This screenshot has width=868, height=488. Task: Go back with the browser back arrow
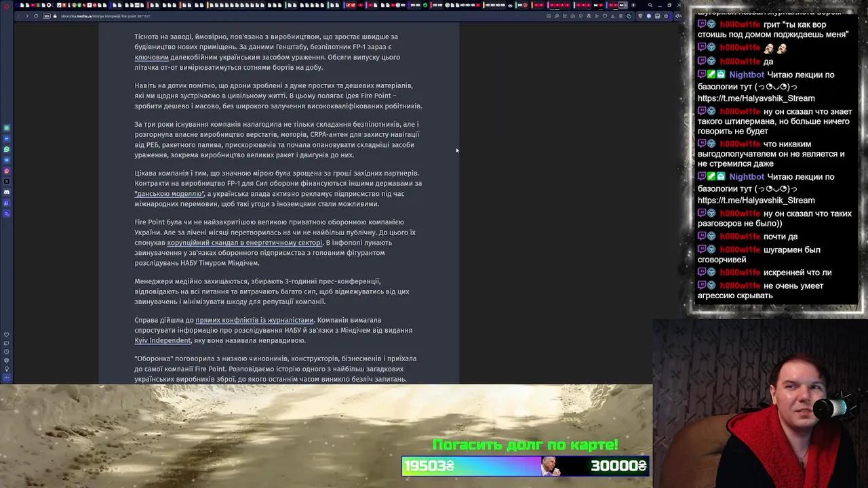tap(18, 16)
